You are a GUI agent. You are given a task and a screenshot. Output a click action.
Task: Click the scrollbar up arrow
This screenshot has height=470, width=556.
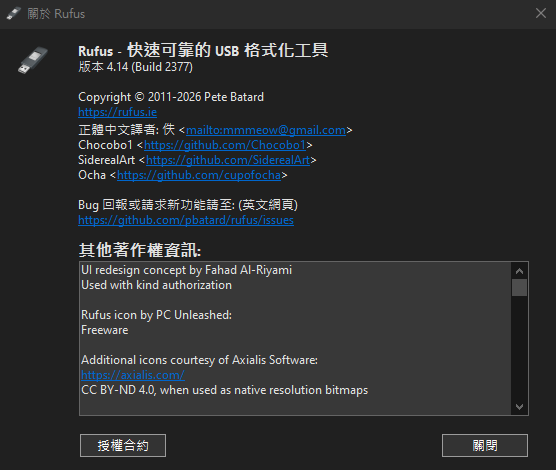[x=519, y=271]
